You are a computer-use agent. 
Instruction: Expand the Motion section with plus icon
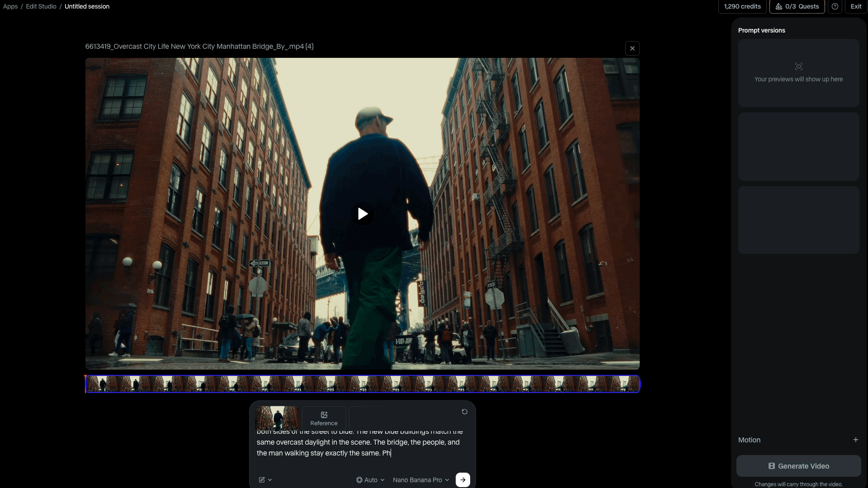coord(855,440)
